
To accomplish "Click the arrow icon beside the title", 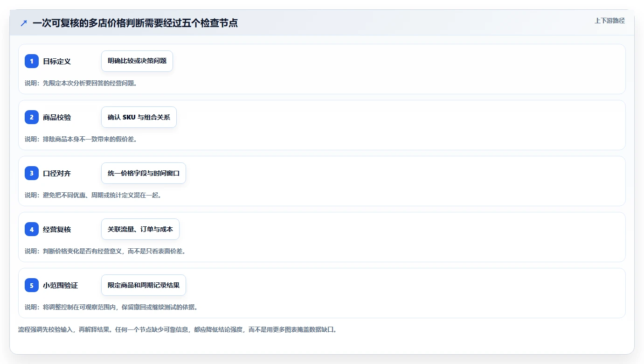I will (24, 23).
